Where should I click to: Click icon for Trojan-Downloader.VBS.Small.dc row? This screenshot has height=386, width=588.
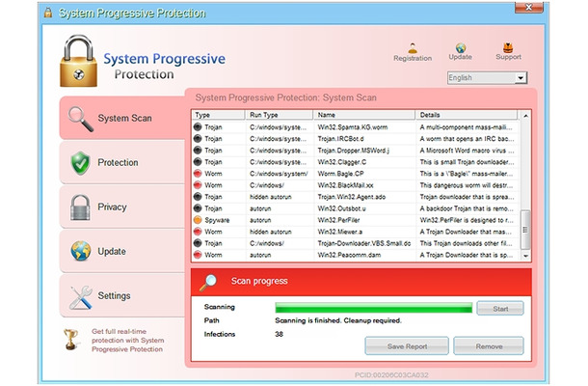198,243
